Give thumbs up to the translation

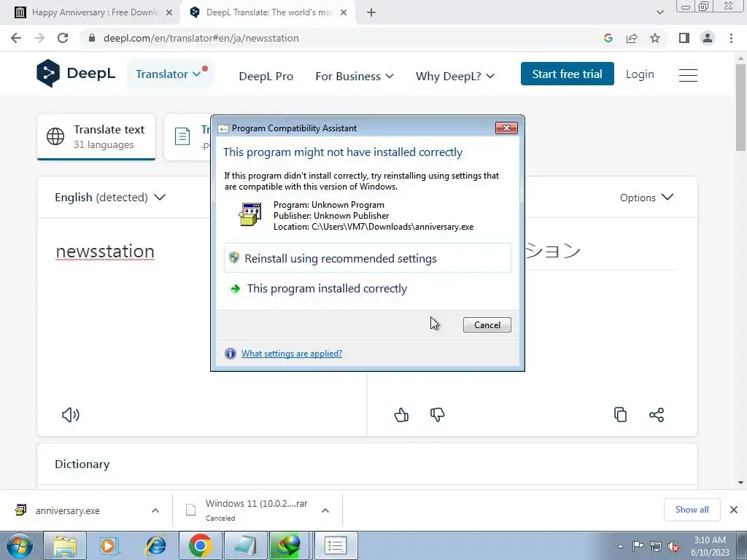click(x=401, y=415)
